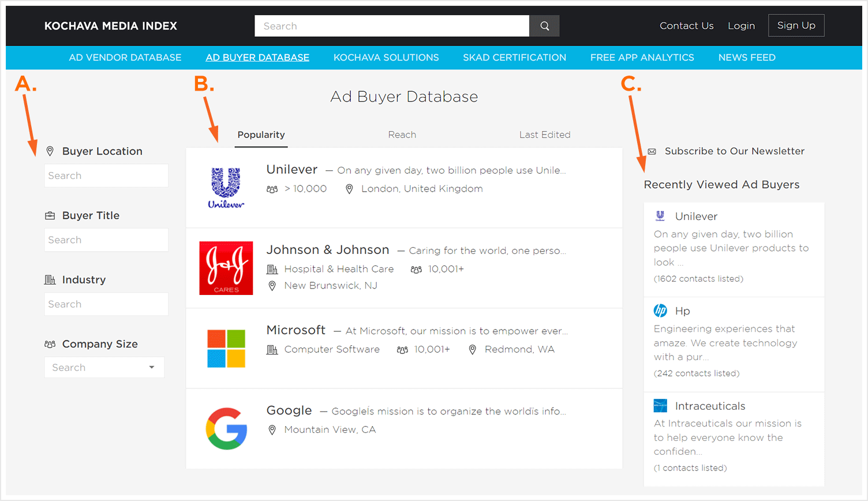Open the Free App Analytics menu item
The height and width of the screenshot is (501, 868).
tap(642, 58)
